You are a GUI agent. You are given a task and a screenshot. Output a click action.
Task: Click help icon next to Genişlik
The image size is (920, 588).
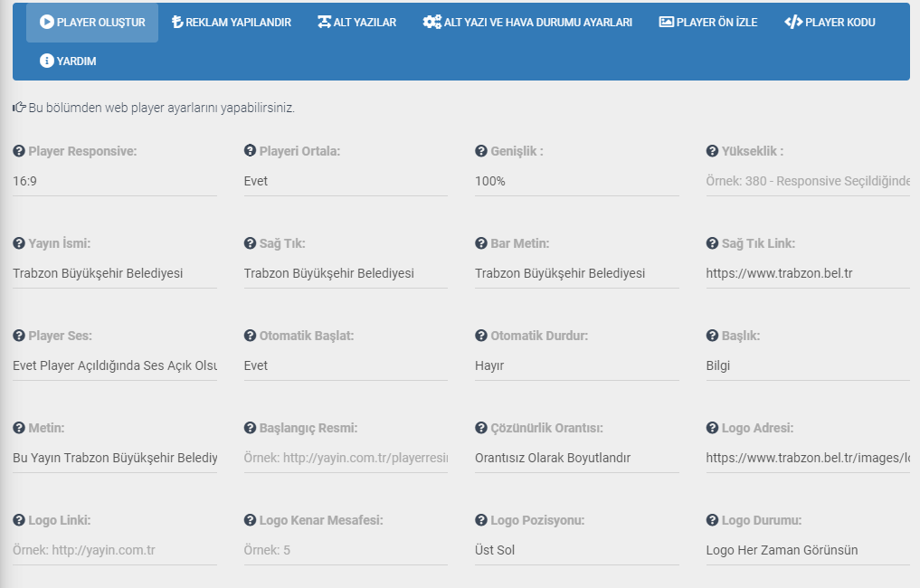pos(481,151)
